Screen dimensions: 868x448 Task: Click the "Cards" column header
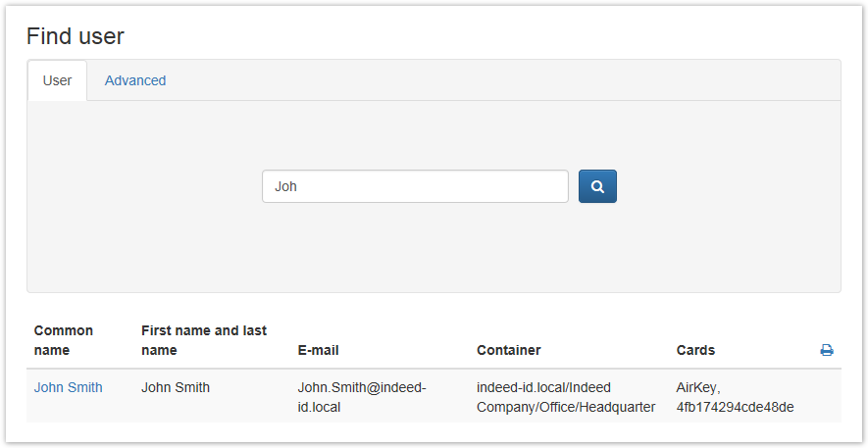695,350
